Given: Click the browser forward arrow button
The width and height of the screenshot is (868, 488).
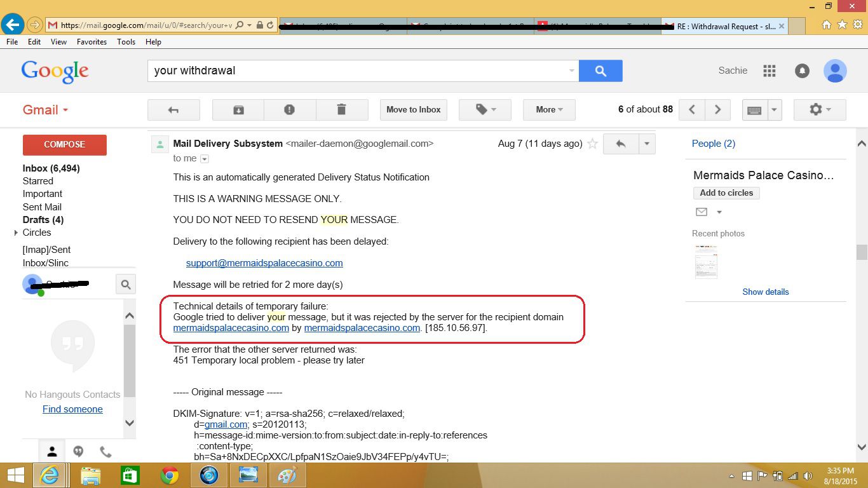Looking at the screenshot, I should coord(34,25).
